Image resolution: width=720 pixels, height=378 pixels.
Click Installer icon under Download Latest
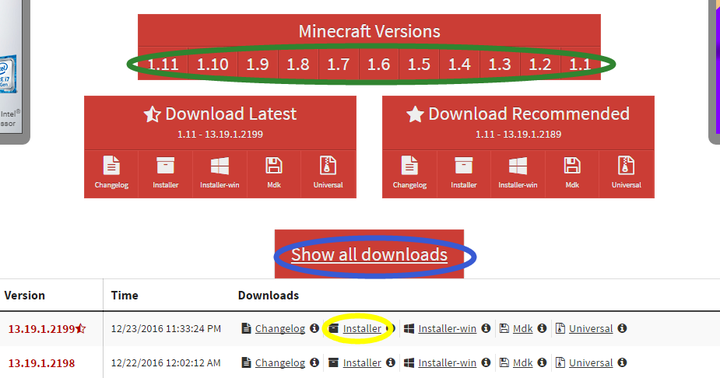click(165, 166)
